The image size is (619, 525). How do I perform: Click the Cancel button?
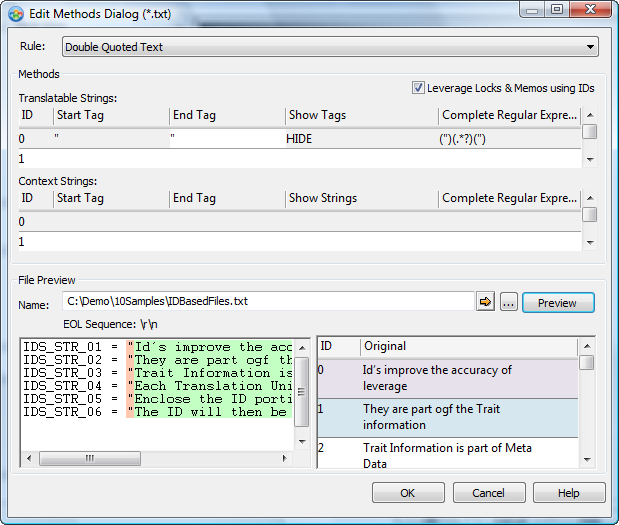[489, 493]
